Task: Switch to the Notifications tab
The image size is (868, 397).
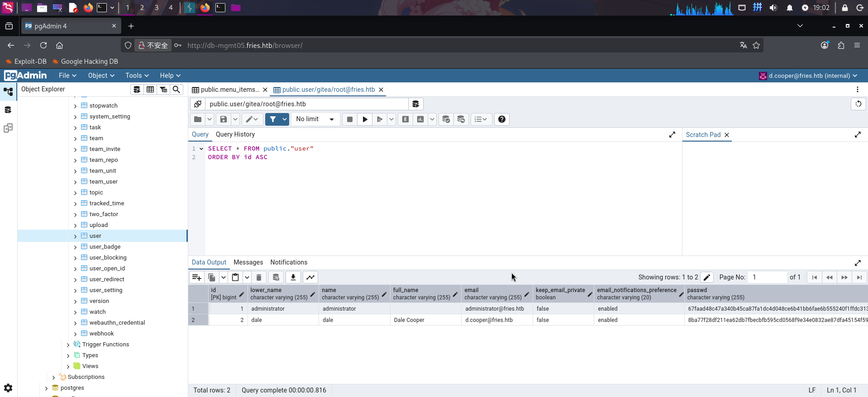Action: tap(289, 262)
